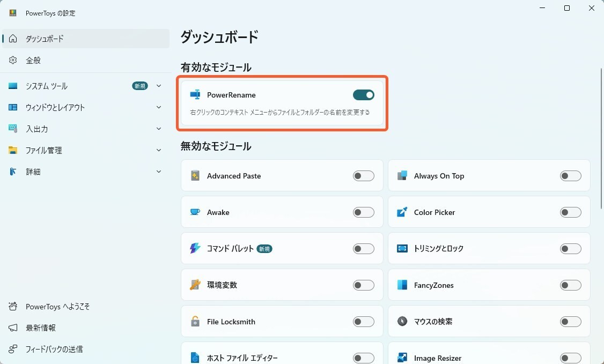The height and width of the screenshot is (364, 604).
Task: Click the File Locksmith padlock icon
Action: pos(195,321)
